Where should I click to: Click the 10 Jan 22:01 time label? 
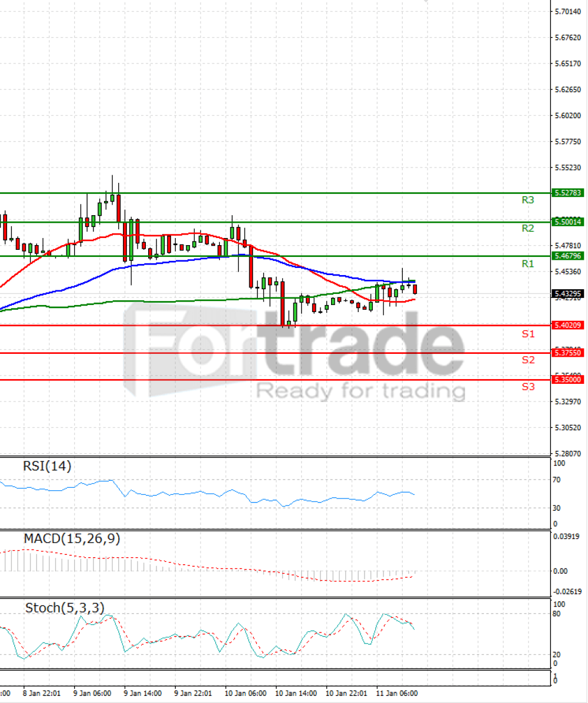(x=346, y=693)
